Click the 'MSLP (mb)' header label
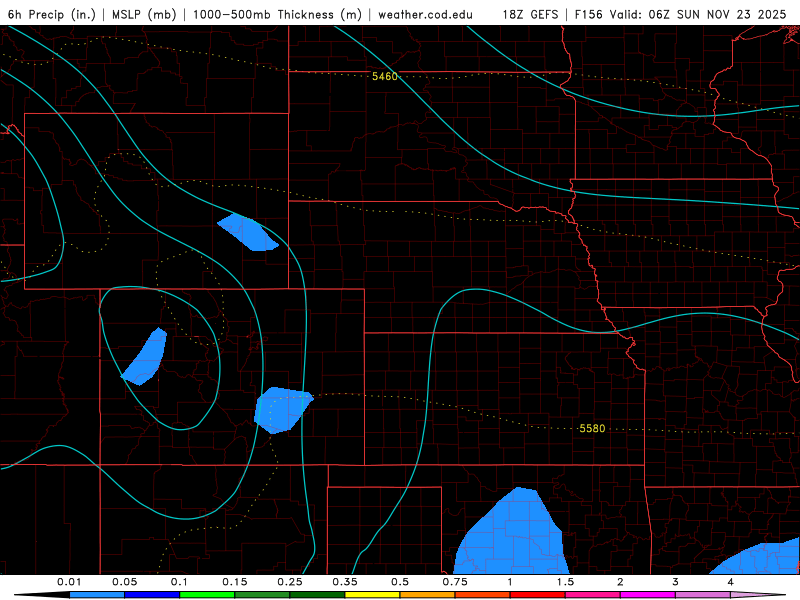800x600 pixels. pos(144,14)
